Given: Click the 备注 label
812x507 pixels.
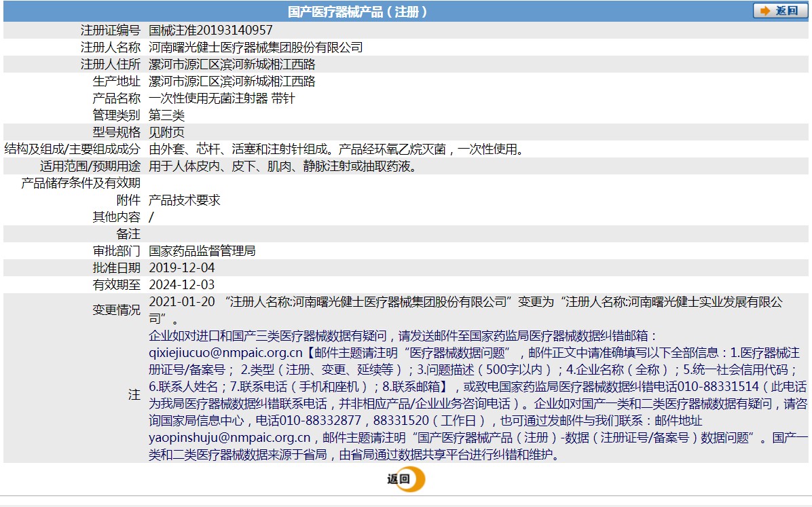Looking at the screenshot, I should (128, 234).
